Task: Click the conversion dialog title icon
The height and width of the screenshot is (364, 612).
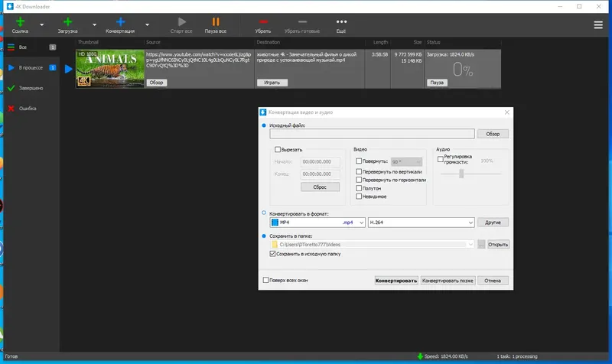Action: tap(263, 112)
